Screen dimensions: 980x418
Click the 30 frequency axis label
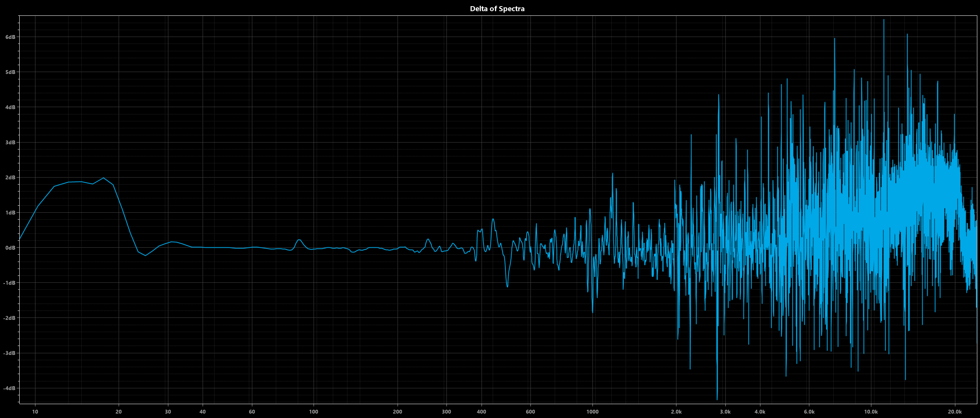168,411
